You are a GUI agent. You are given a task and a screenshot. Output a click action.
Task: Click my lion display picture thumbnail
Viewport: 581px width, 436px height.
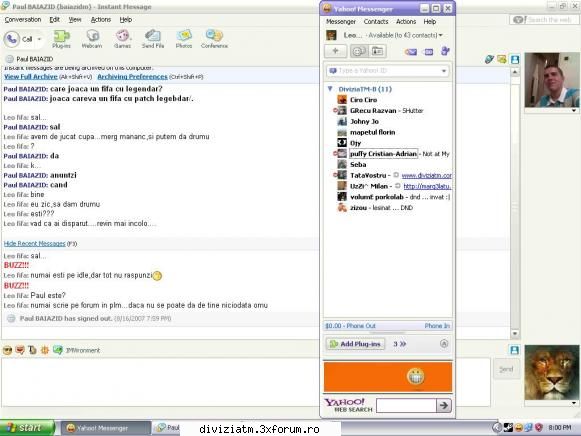coord(552,372)
